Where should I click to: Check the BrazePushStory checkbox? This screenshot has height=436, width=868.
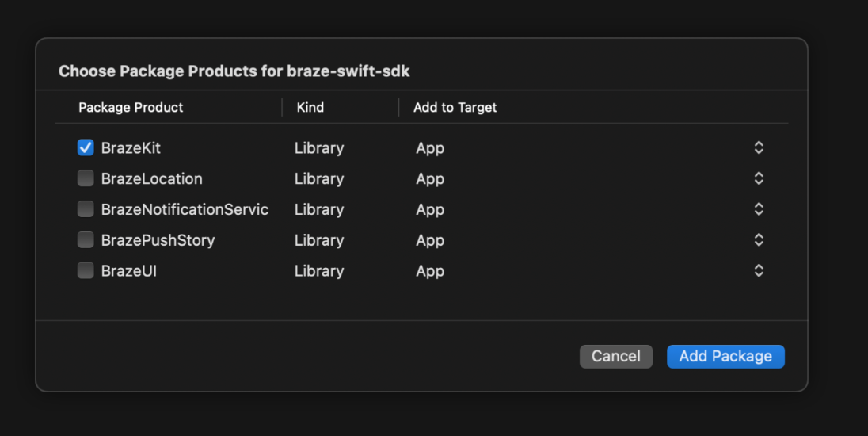(86, 240)
